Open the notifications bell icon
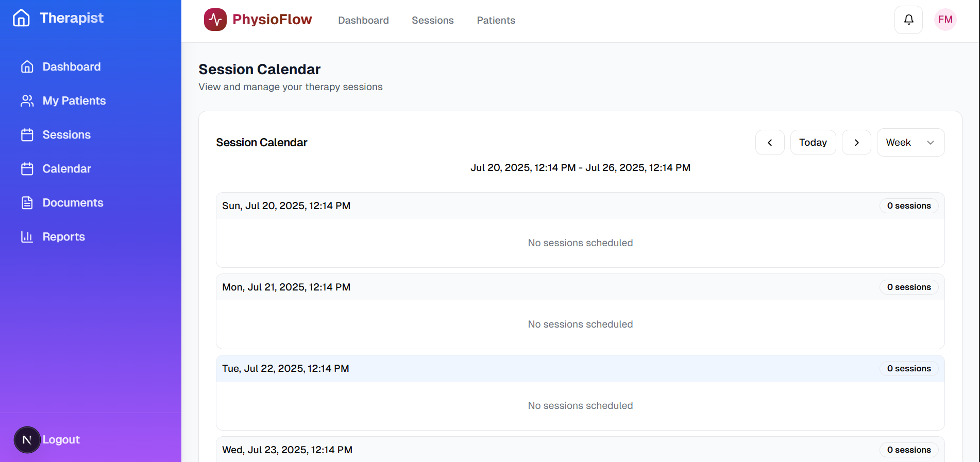Image resolution: width=980 pixels, height=462 pixels. (908, 20)
